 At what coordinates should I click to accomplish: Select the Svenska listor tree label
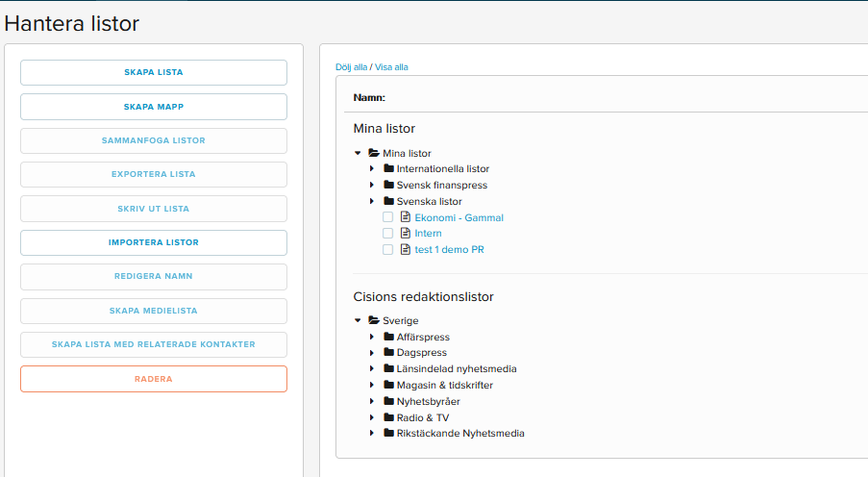coord(429,202)
